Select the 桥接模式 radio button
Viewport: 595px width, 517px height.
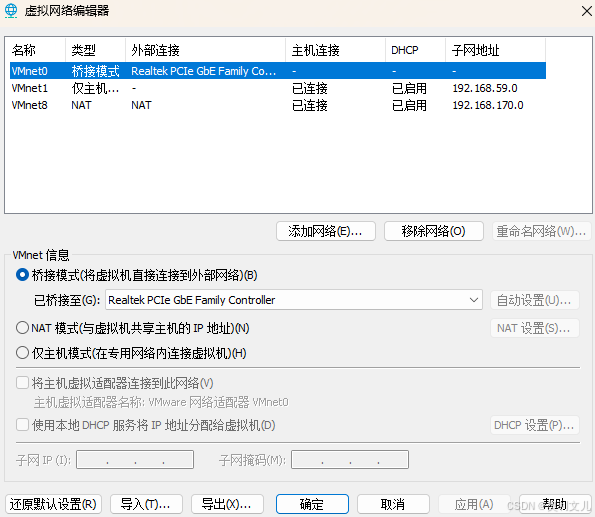click(22, 275)
